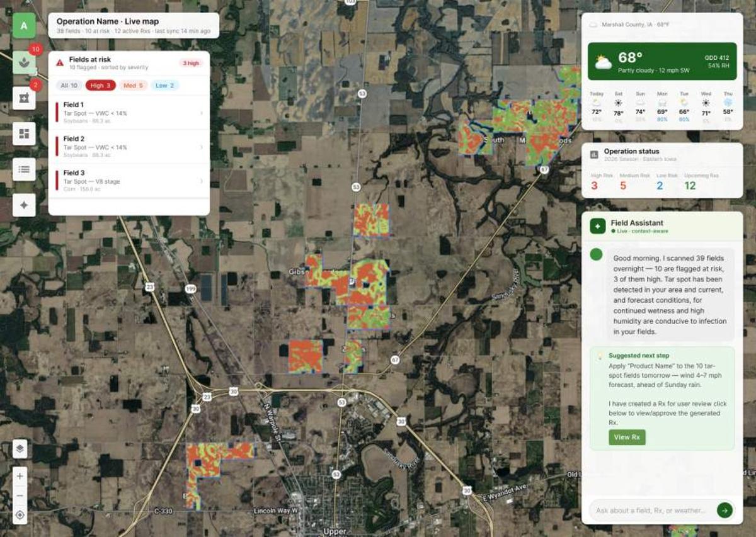
Task: Click the "Good morning" assistant message
Action: (x=670, y=294)
